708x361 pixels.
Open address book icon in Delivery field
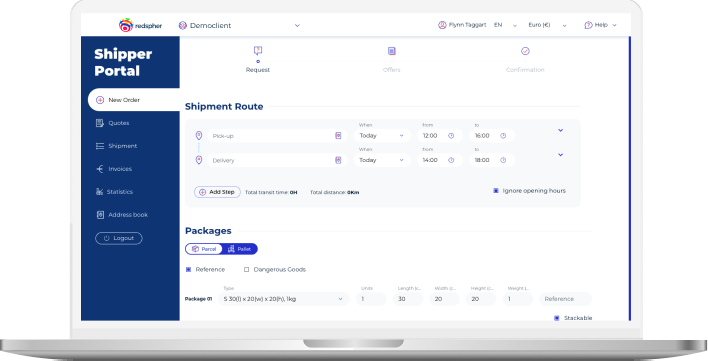click(338, 160)
